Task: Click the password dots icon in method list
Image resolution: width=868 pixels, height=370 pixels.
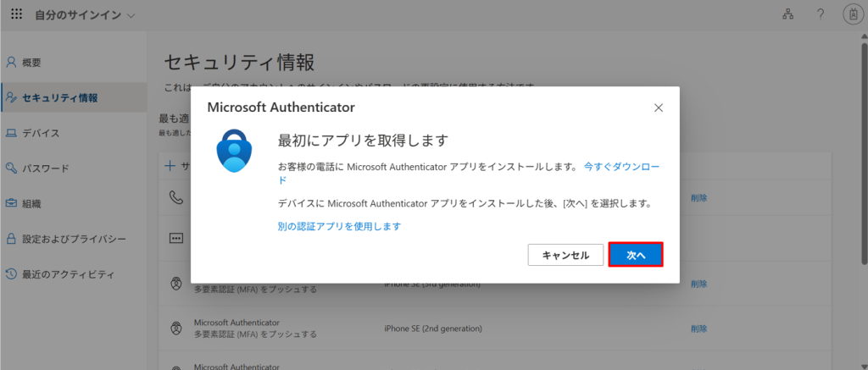Action: [x=176, y=238]
